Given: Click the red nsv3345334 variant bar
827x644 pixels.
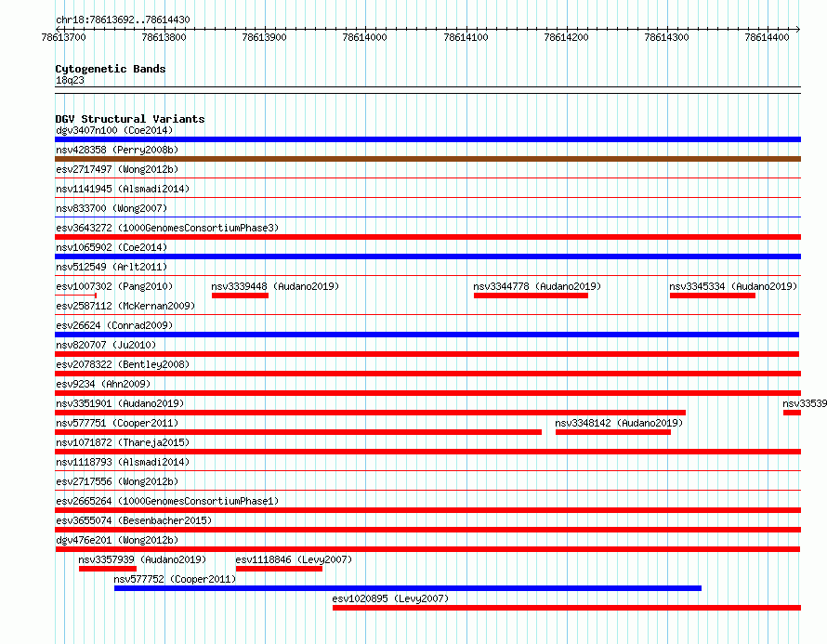Looking at the screenshot, I should click(713, 296).
